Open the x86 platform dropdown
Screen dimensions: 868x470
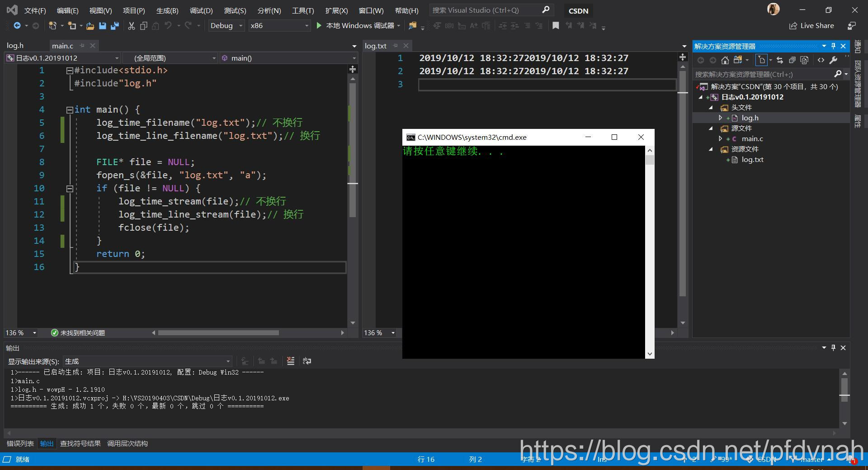click(279, 26)
